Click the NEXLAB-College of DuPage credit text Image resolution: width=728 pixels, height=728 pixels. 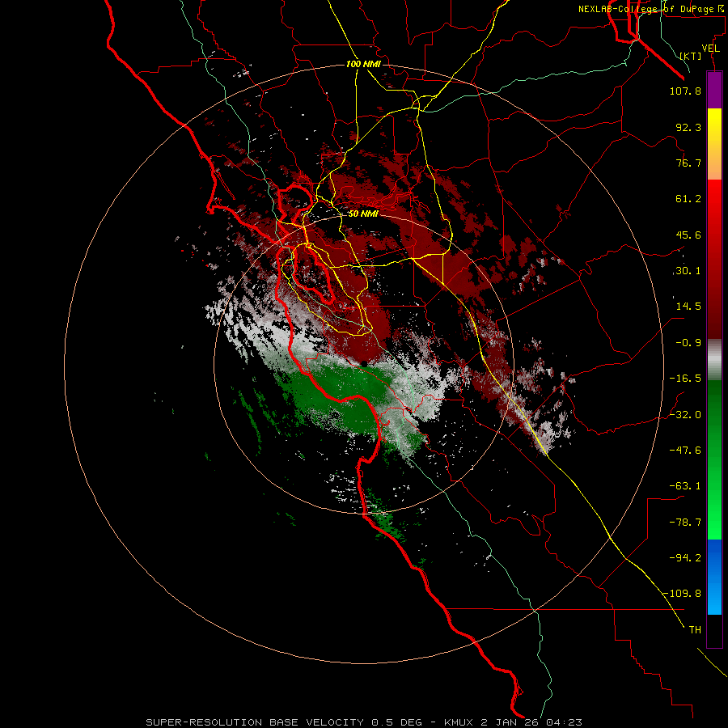pos(650,9)
